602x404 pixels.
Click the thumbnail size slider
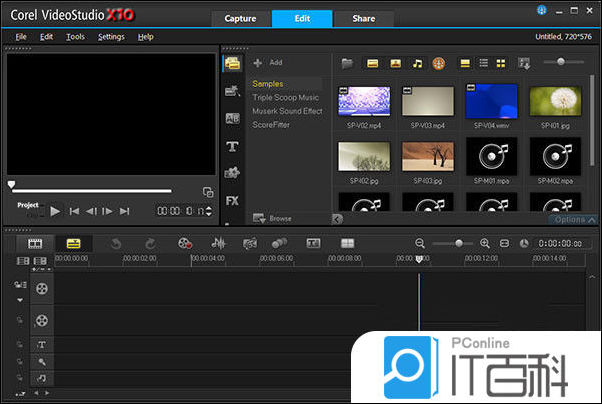pos(562,62)
